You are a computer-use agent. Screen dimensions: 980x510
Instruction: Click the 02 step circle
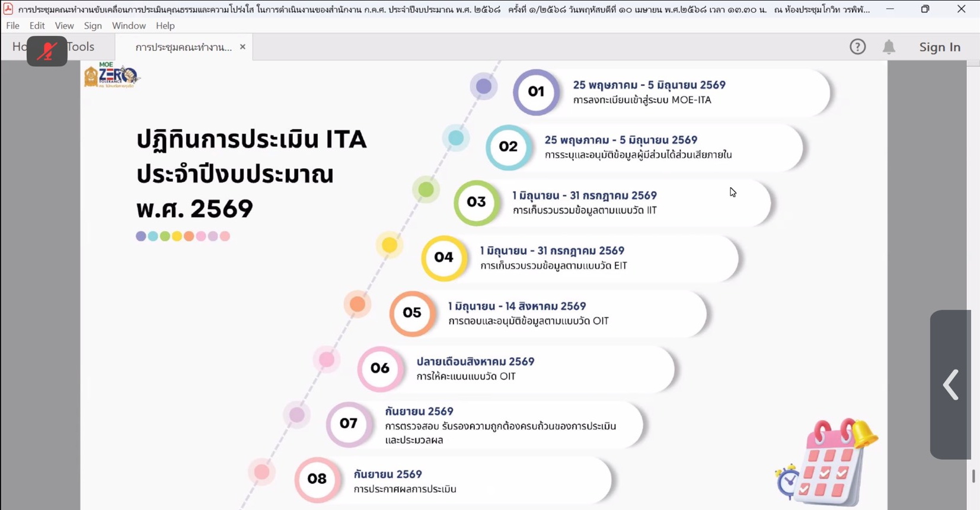508,147
